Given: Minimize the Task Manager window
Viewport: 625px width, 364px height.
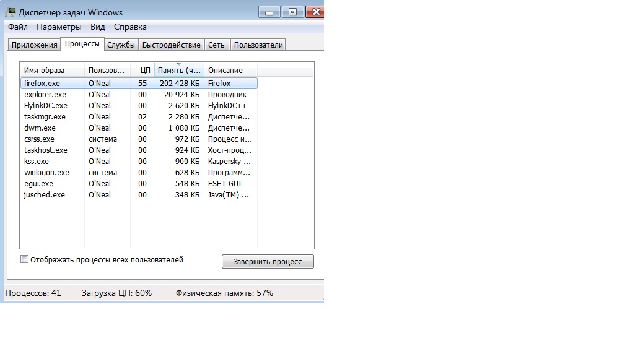Looking at the screenshot, I should point(269,12).
